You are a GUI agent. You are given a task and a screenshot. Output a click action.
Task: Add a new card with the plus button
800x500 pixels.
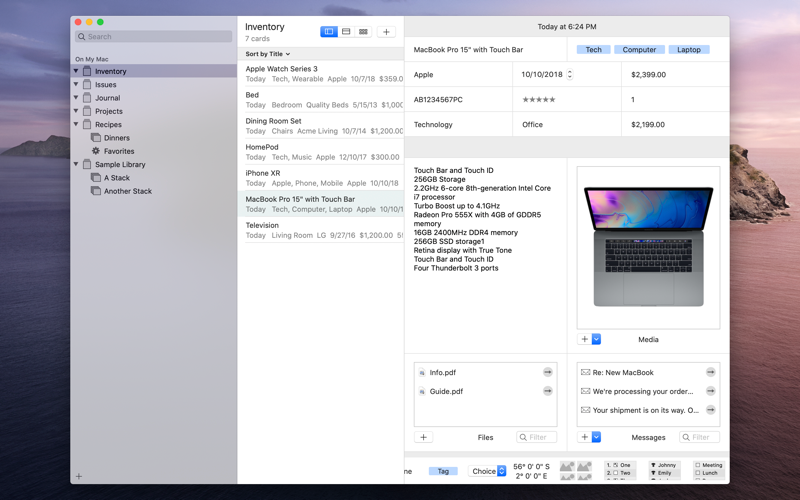point(386,32)
